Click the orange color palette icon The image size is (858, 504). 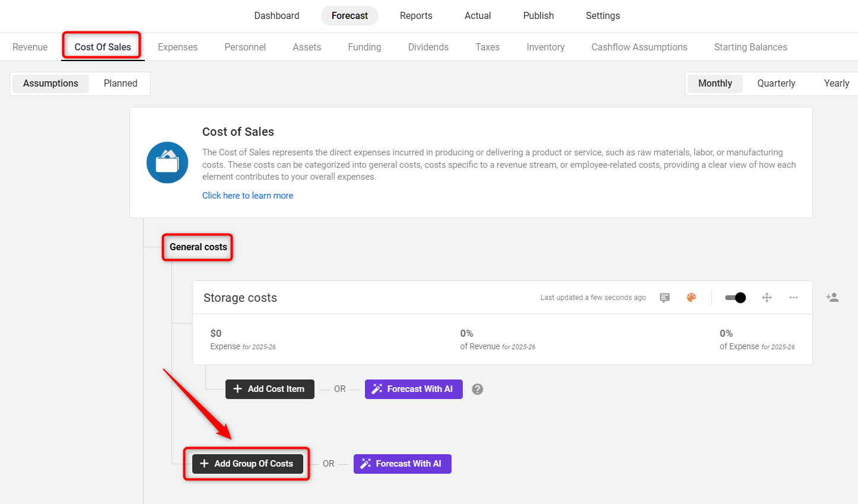pyautogui.click(x=691, y=298)
